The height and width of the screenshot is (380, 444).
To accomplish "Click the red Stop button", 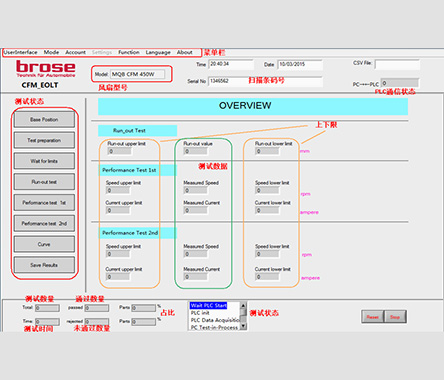I will click(x=395, y=317).
